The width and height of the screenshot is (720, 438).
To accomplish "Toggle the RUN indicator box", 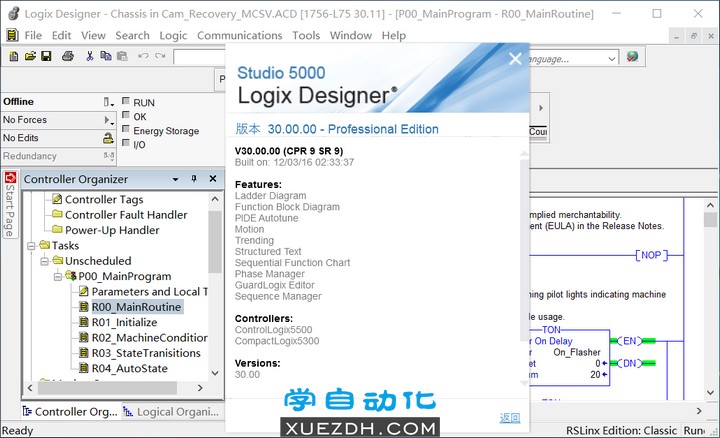I will tap(125, 101).
